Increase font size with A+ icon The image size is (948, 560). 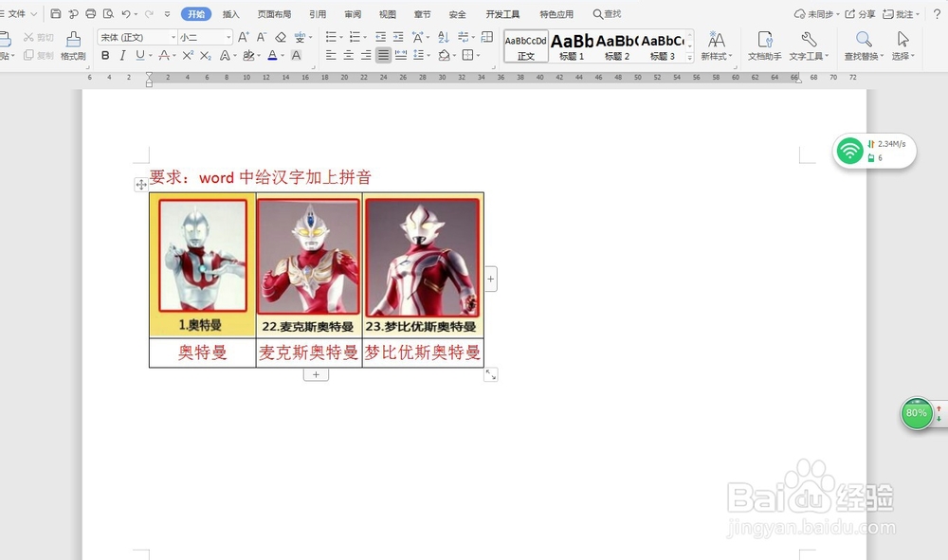click(243, 37)
